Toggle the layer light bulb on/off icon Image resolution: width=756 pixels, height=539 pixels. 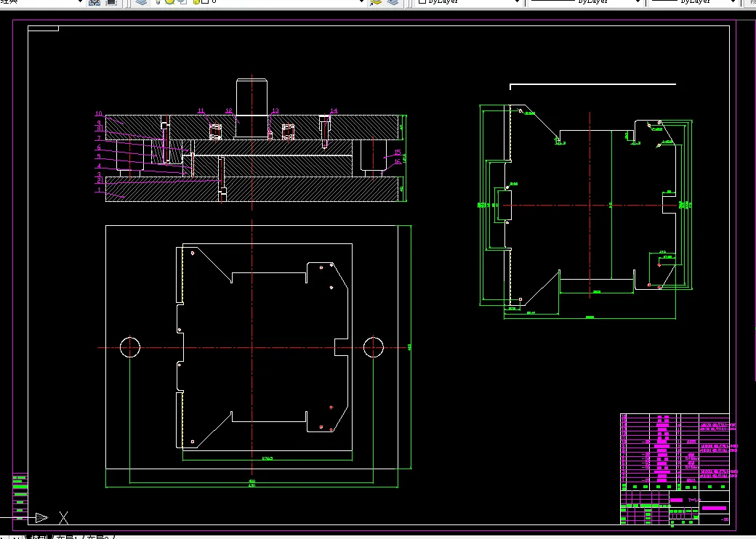(158, 2)
